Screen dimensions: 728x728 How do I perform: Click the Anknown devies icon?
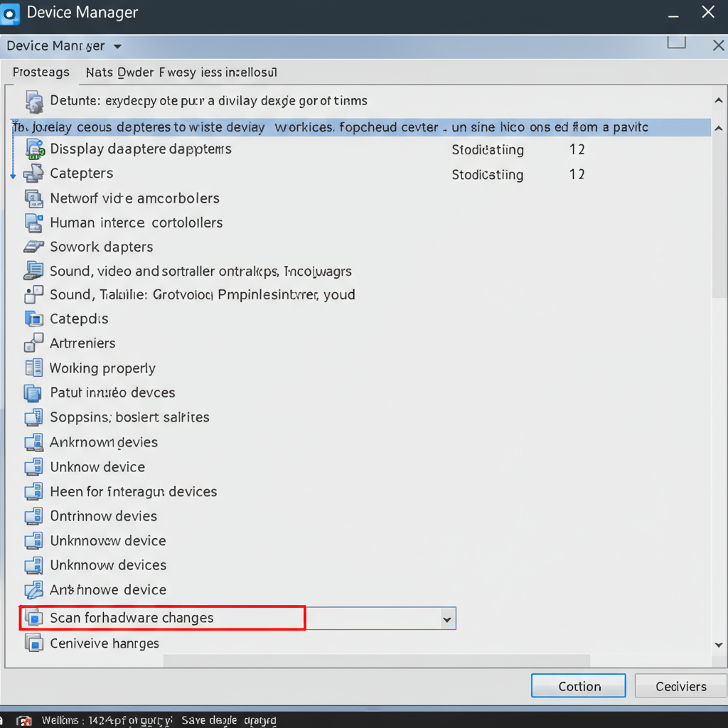[x=33, y=442]
